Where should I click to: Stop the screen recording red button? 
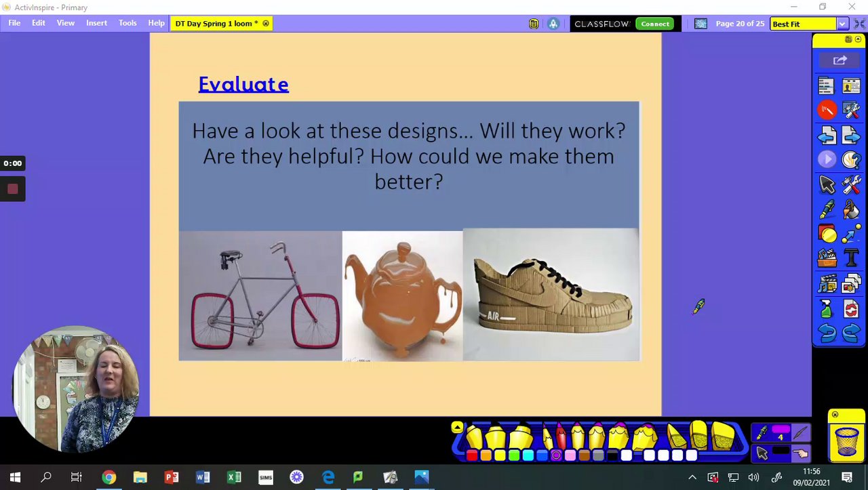coord(12,189)
